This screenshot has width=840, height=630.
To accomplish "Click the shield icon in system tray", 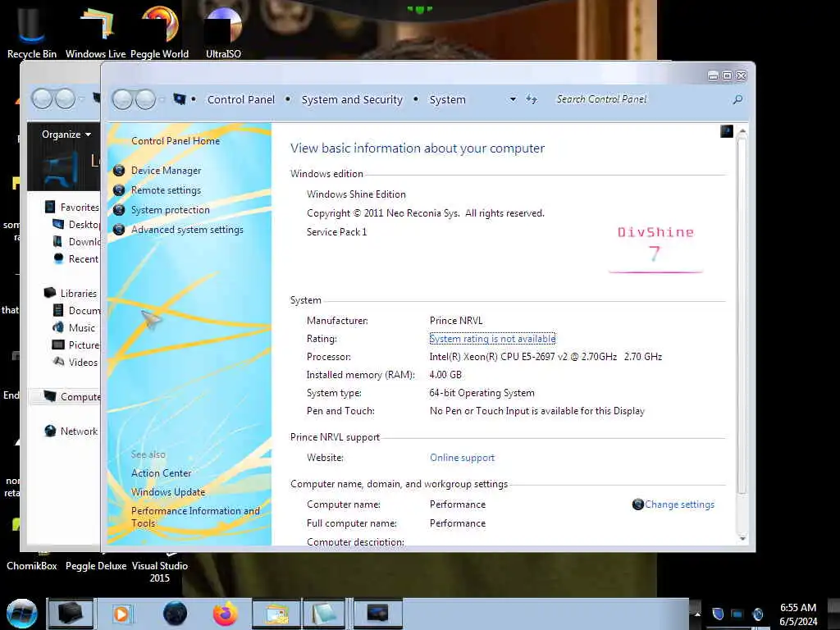I will (718, 614).
